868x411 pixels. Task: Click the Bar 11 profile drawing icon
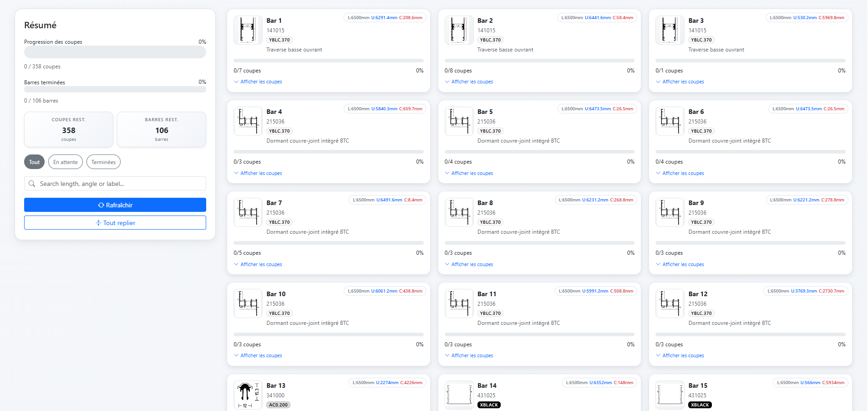coord(459,303)
